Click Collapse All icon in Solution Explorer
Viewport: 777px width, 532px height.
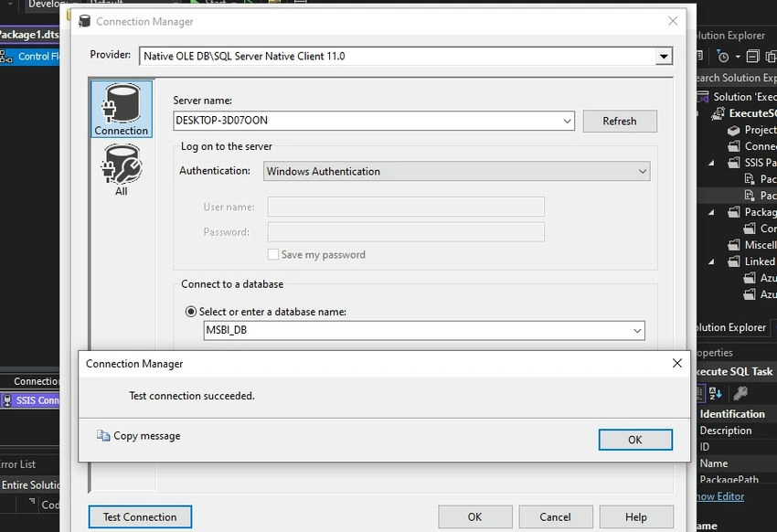[752, 57]
